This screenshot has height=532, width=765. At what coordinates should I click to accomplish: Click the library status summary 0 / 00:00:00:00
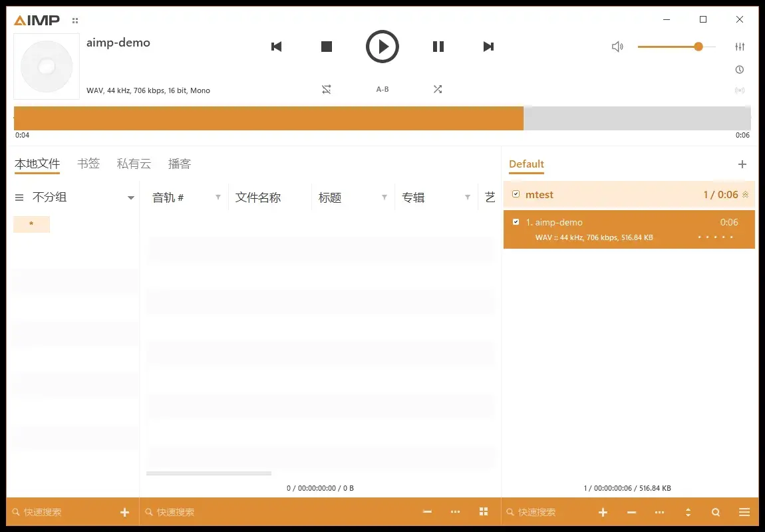(320, 488)
